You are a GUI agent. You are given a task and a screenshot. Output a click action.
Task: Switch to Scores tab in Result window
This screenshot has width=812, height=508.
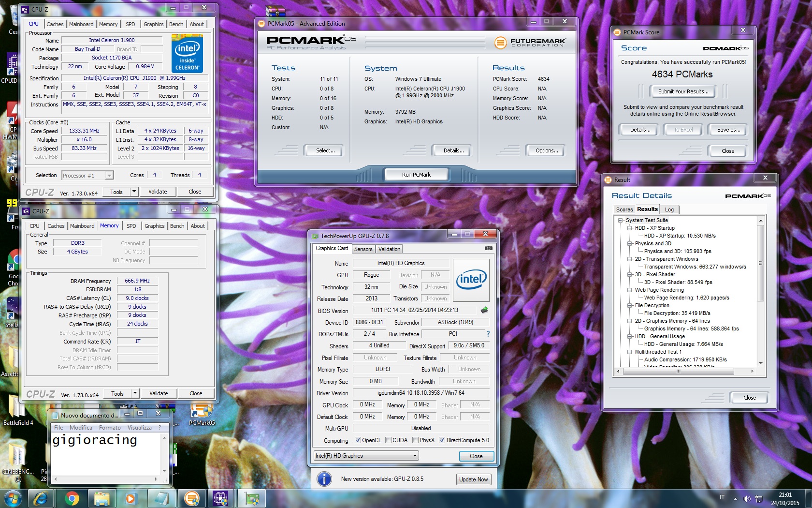click(x=624, y=209)
